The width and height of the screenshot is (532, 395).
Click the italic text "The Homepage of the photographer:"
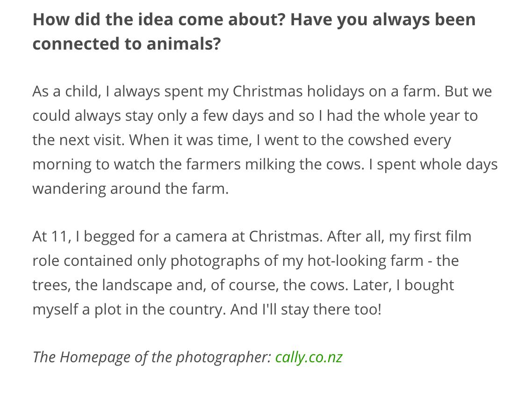[x=151, y=357]
